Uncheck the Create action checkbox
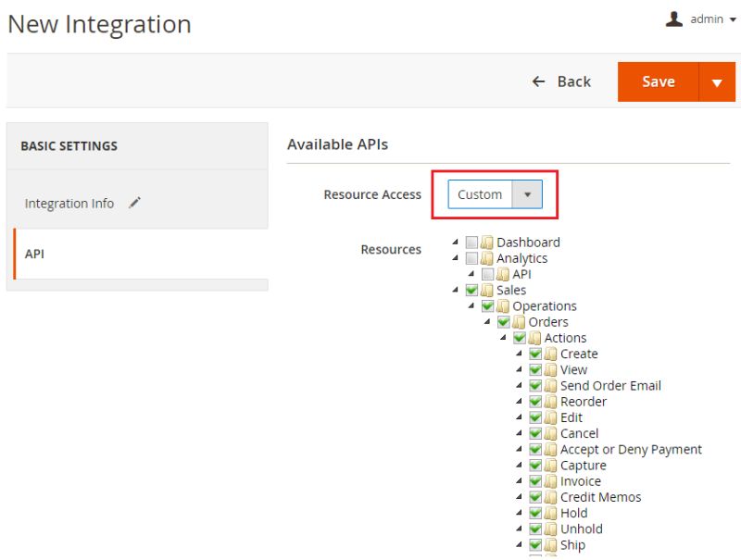741x560 pixels. (x=535, y=354)
